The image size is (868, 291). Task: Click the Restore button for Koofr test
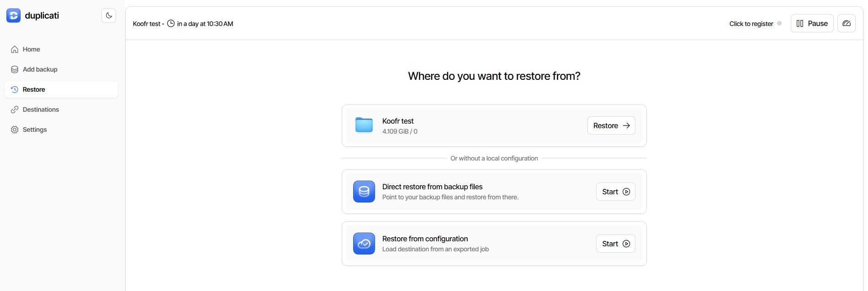tap(611, 125)
